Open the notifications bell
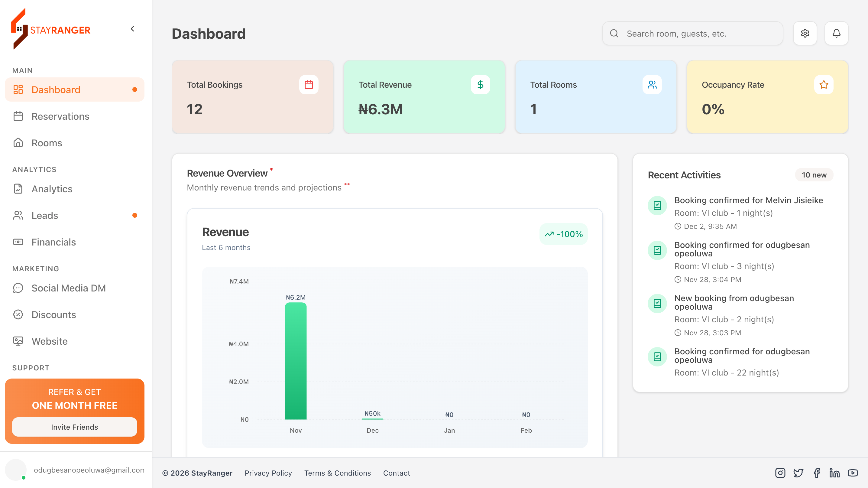 point(836,33)
